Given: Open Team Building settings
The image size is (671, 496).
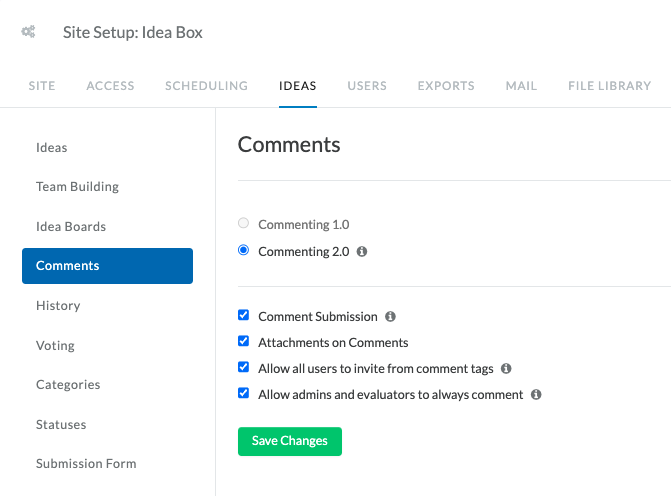Looking at the screenshot, I should (x=77, y=187).
